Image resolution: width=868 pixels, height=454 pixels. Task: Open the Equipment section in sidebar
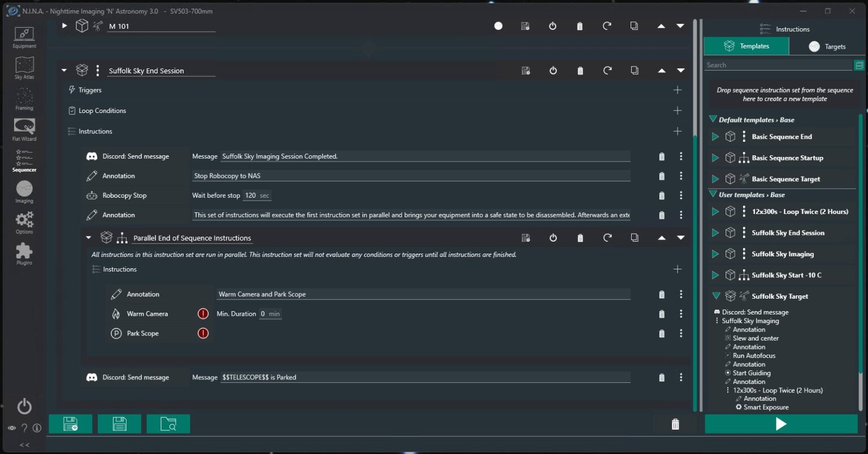coord(24,37)
